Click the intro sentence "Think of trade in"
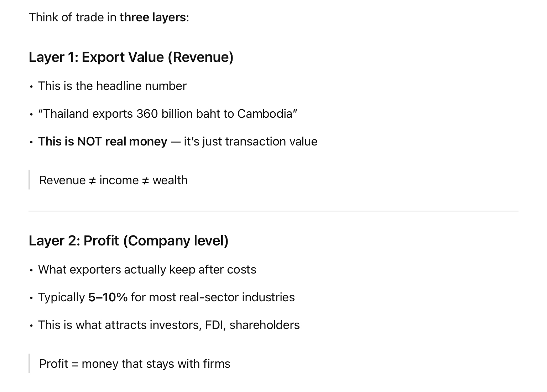 coord(72,17)
